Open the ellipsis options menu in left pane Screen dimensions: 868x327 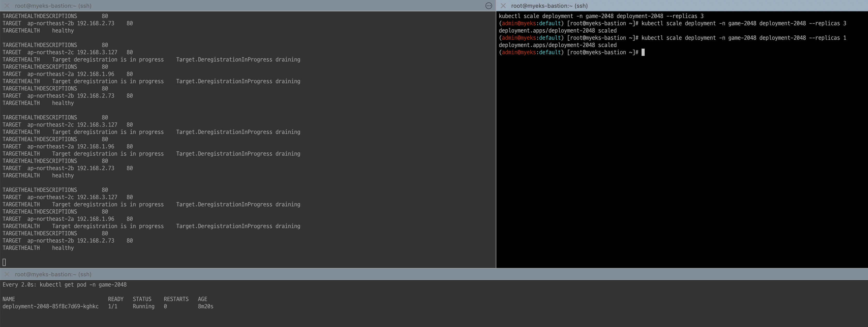489,6
